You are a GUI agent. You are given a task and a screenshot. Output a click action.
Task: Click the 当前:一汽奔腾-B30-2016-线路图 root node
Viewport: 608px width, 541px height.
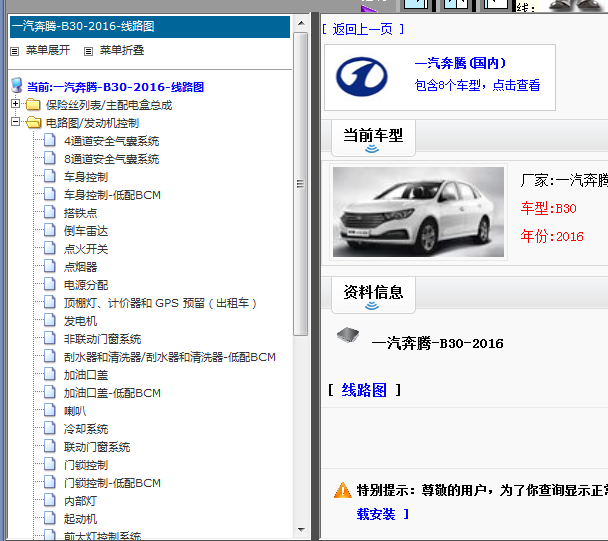[x=115, y=87]
